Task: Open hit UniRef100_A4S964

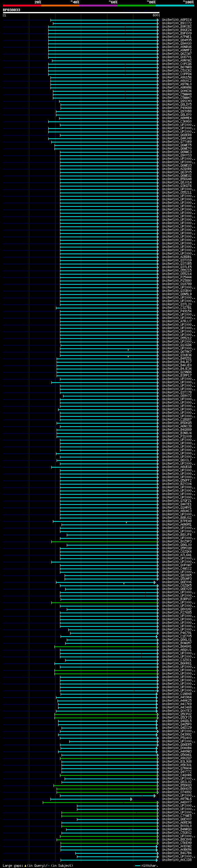Action: point(176,697)
